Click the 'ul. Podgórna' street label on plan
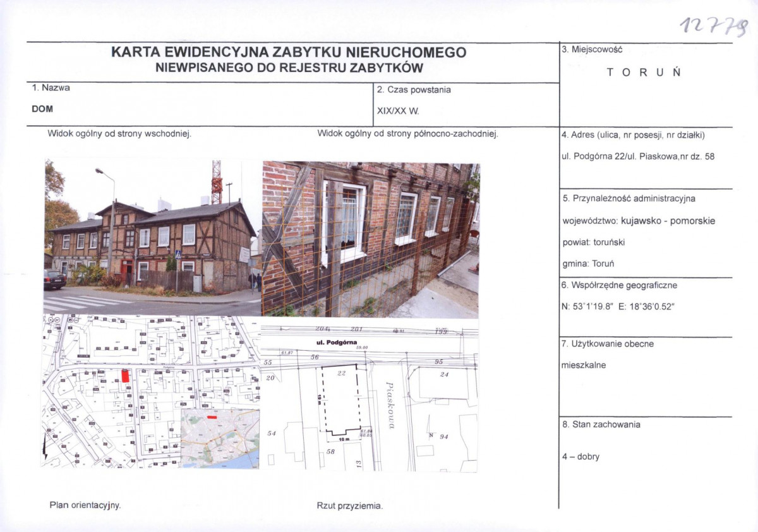 (338, 342)
